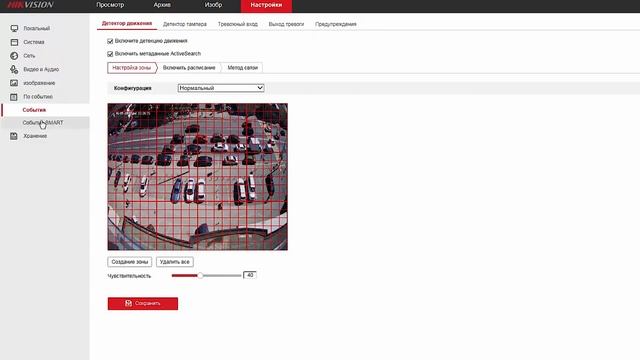Select the Метод связи step tab
Viewport: 640px width, 360px height.
point(242,68)
